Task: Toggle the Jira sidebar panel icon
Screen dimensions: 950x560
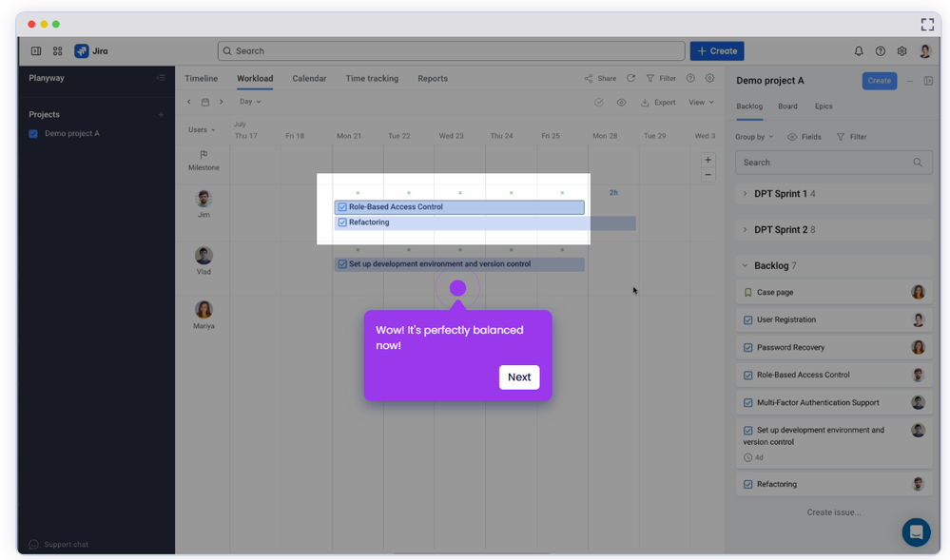Action: click(36, 51)
